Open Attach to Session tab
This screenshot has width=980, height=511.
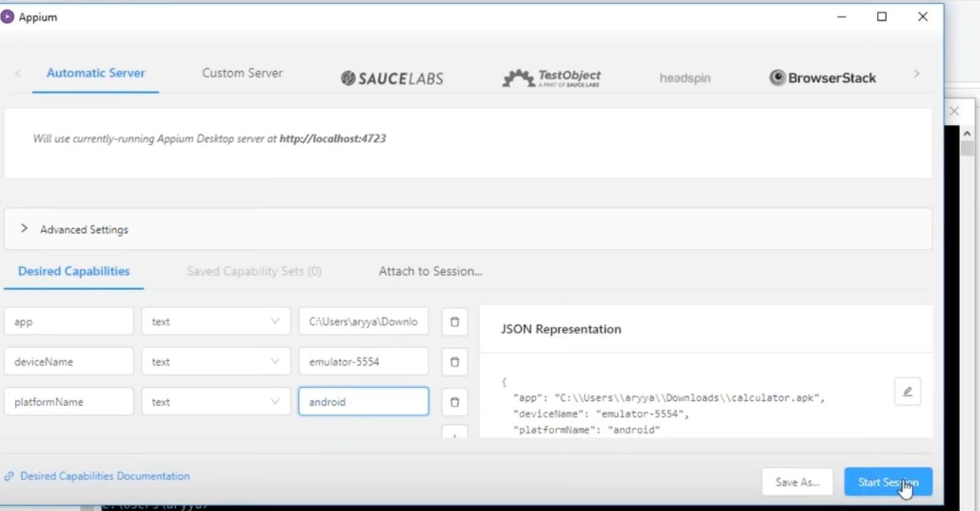430,271
